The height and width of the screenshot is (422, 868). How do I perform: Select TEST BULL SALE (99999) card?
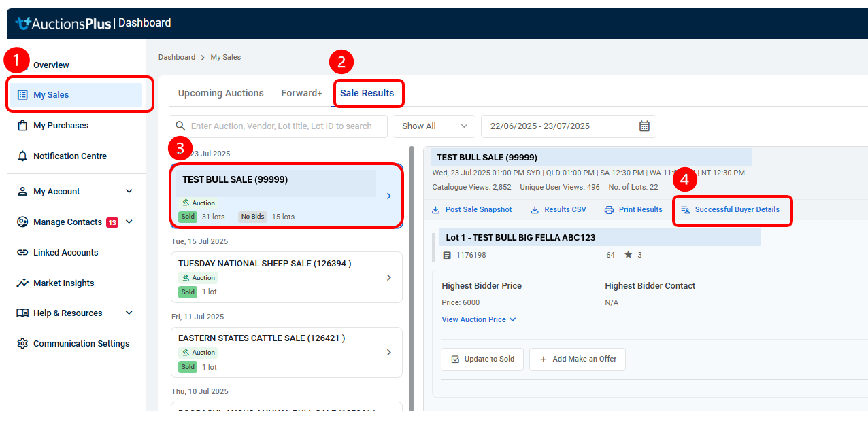tap(286, 196)
